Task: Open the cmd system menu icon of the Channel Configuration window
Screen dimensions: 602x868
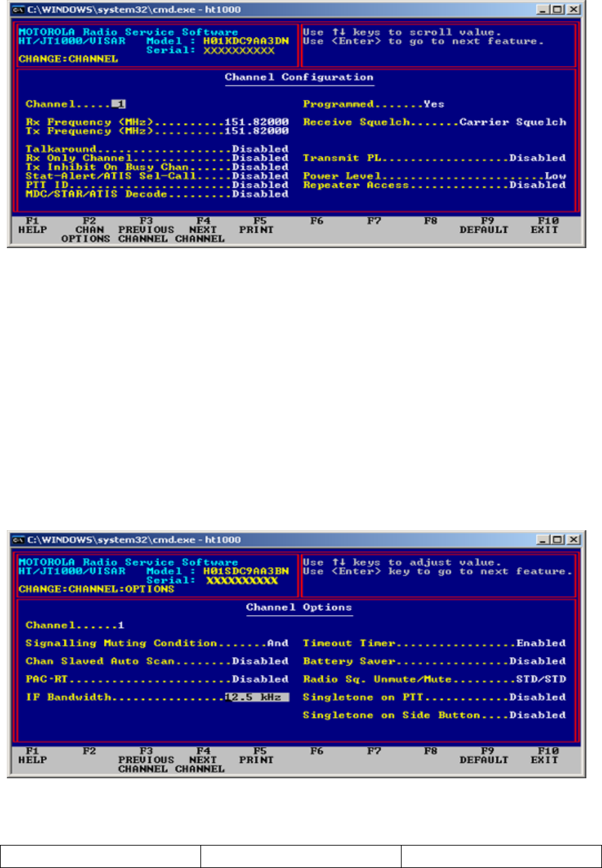Action: 19,10
